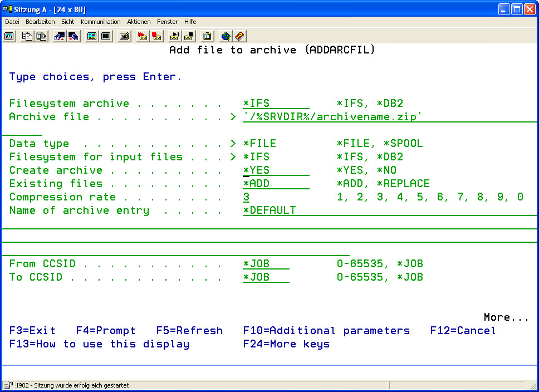This screenshot has width=539, height=392.
Task: Click the clipboard toolbar icon
Action: tap(207, 36)
